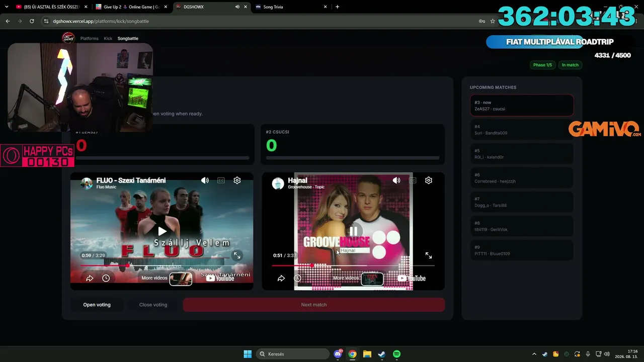Share the FLUO video

point(90,278)
